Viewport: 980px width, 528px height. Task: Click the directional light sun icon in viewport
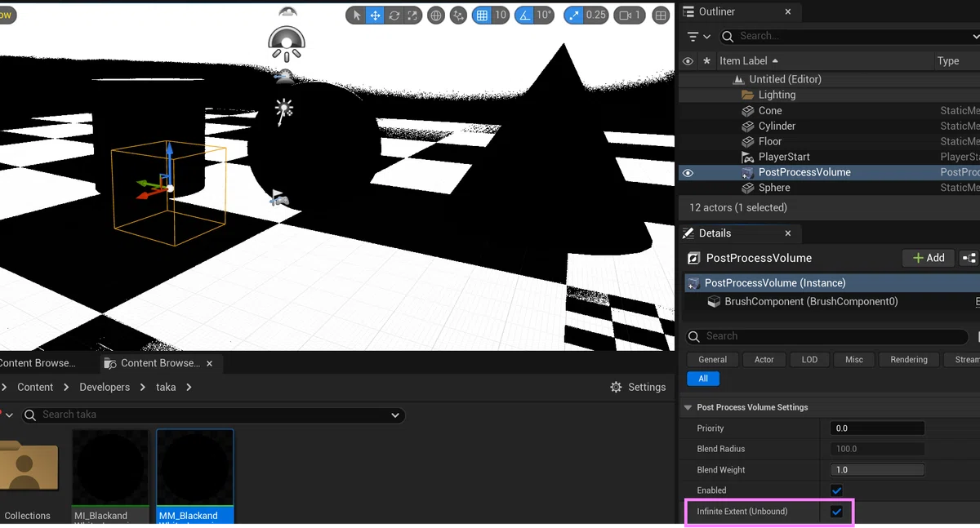[284, 110]
